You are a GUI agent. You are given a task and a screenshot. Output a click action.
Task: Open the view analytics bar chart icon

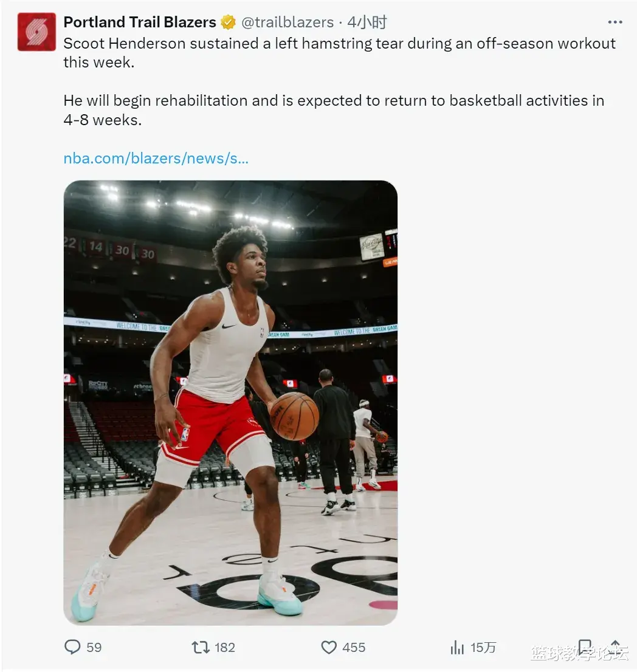pos(458,647)
